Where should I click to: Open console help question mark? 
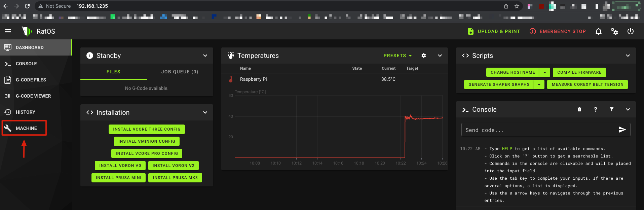596,109
